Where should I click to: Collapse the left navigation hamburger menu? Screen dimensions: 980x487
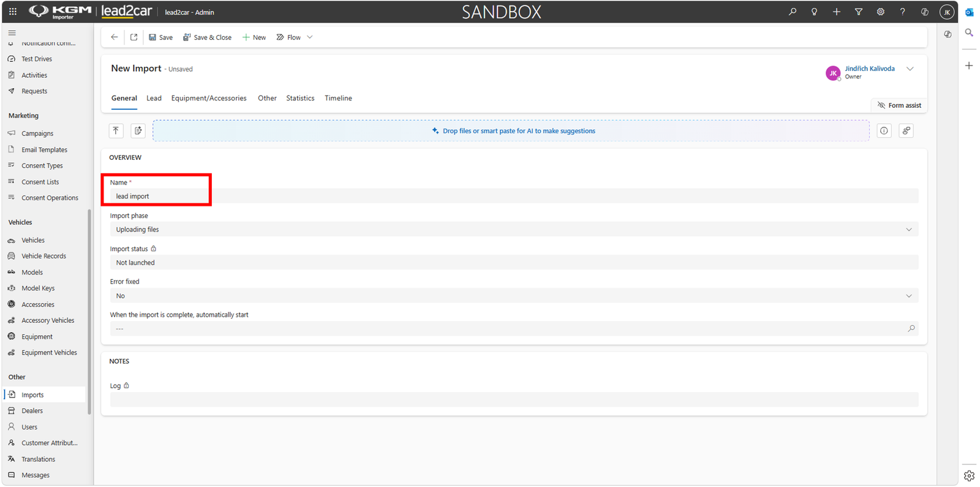(12, 32)
